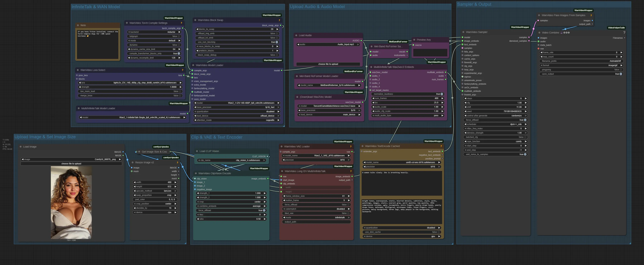Toggle use_non_blocking in Block Swap node
Screen dimensions: 644x265
[277, 42]
